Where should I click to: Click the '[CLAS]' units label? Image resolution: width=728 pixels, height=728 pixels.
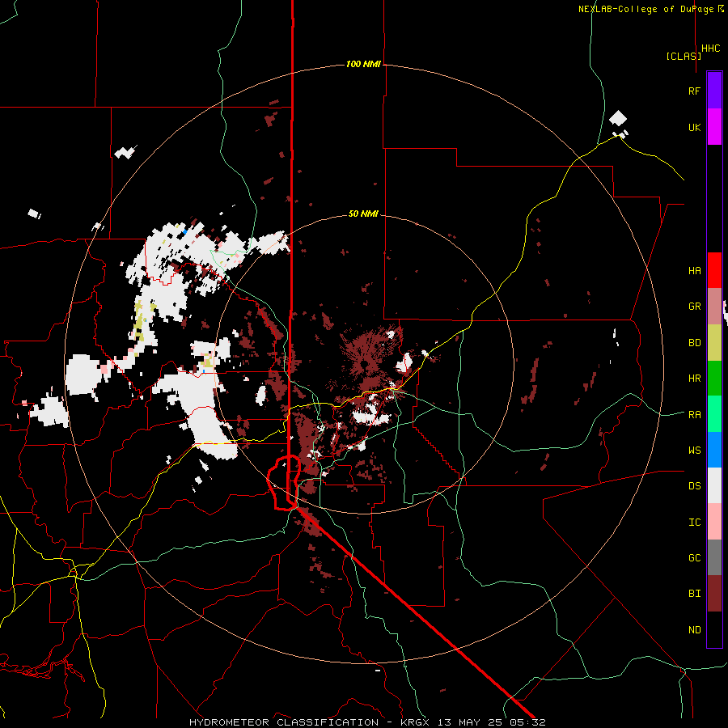[684, 56]
